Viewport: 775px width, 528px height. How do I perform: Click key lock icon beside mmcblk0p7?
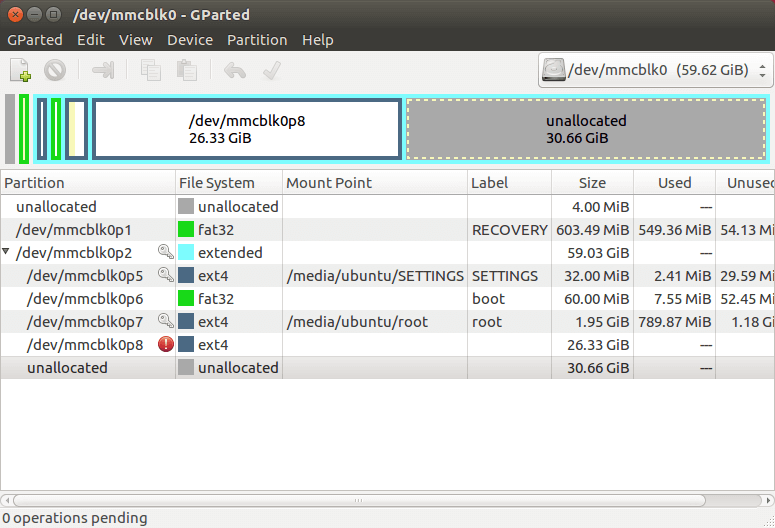coord(165,322)
